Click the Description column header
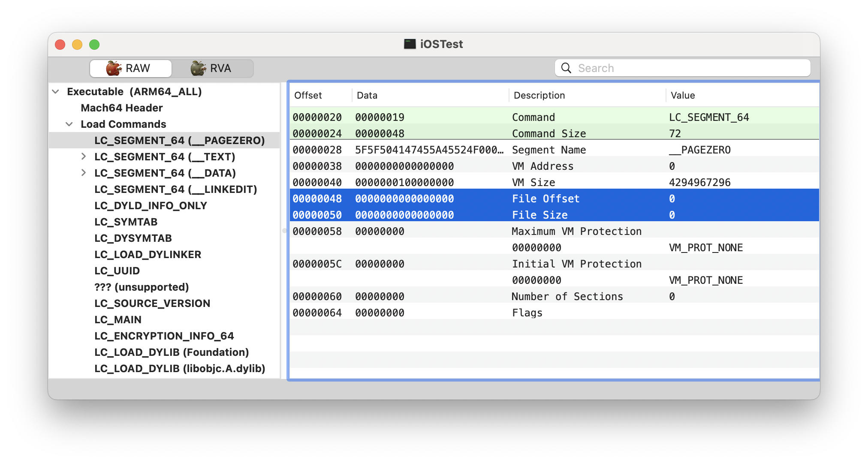 click(539, 95)
